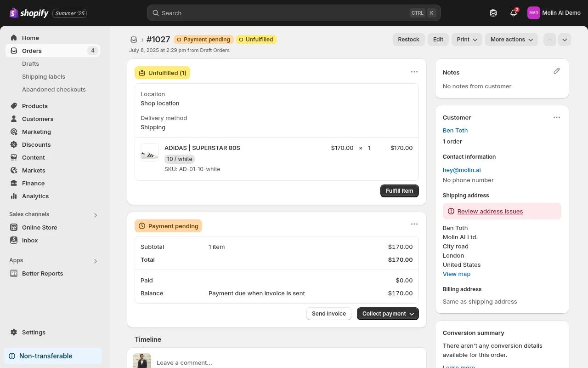Click the Online Store icon
The width and height of the screenshot is (588, 368).
(14, 227)
